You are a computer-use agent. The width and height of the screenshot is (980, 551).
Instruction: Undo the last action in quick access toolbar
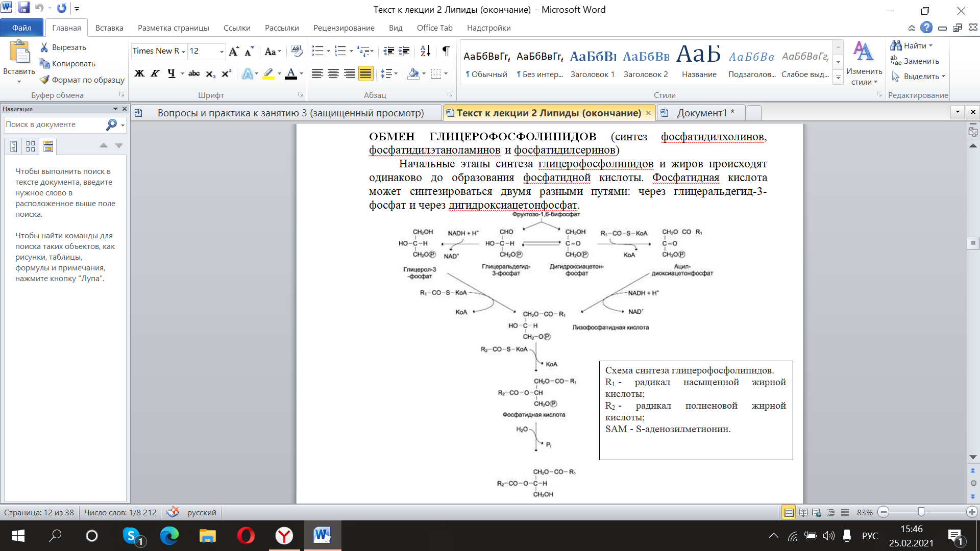(39, 8)
